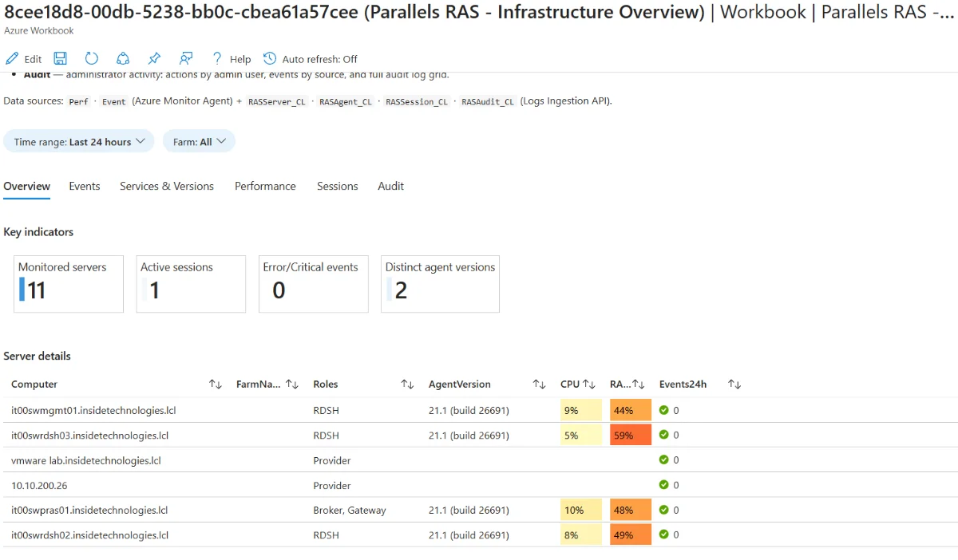Click the 10% CPU cell

point(581,511)
